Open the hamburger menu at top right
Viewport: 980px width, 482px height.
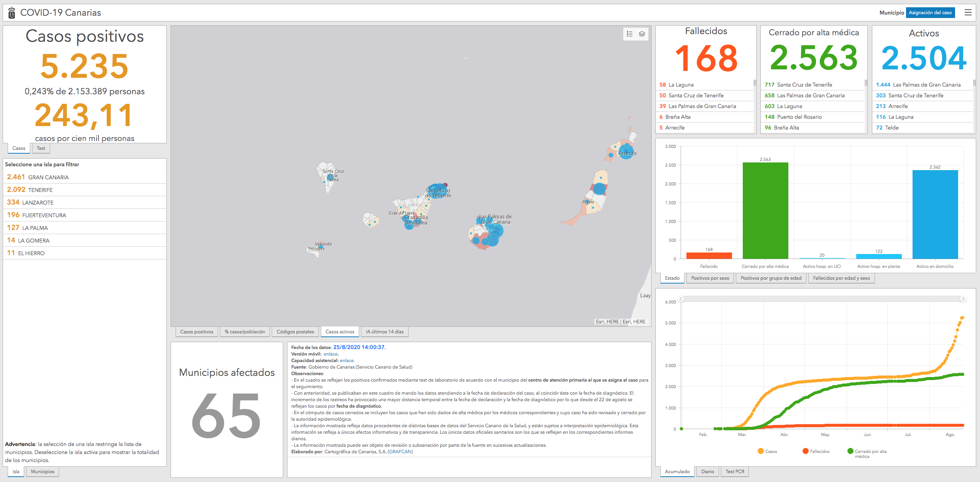(x=968, y=13)
